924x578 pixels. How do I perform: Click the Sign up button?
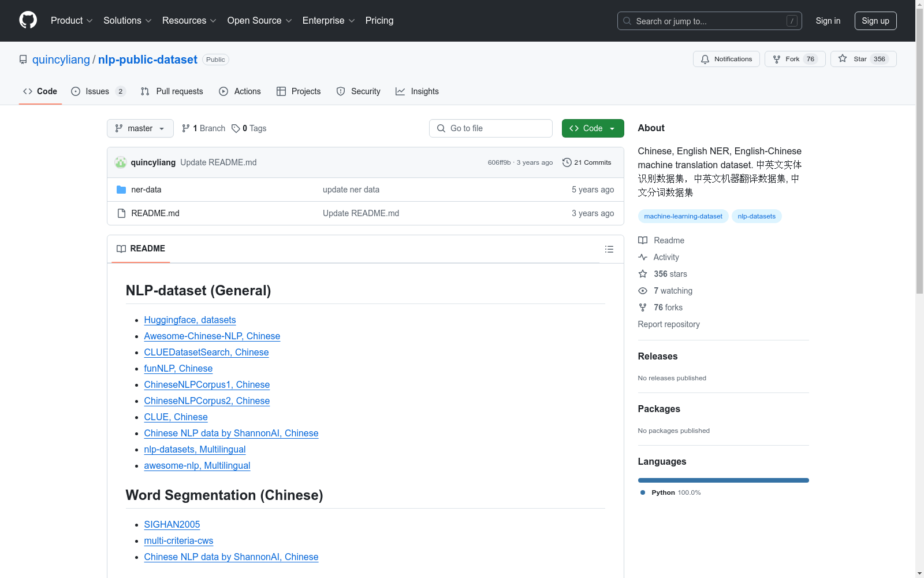click(875, 21)
